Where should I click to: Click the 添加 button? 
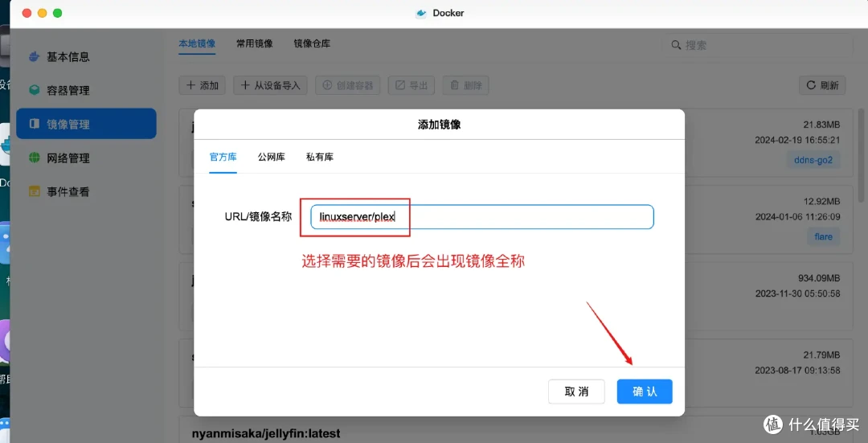(202, 85)
